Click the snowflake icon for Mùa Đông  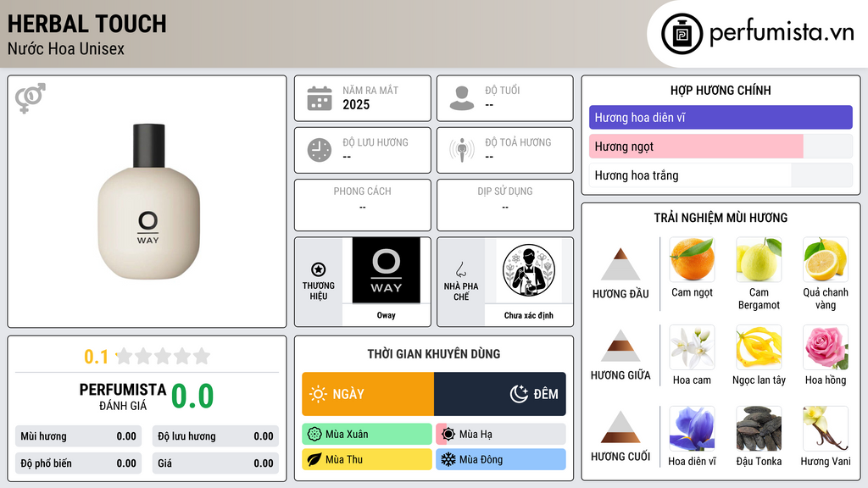click(x=448, y=459)
